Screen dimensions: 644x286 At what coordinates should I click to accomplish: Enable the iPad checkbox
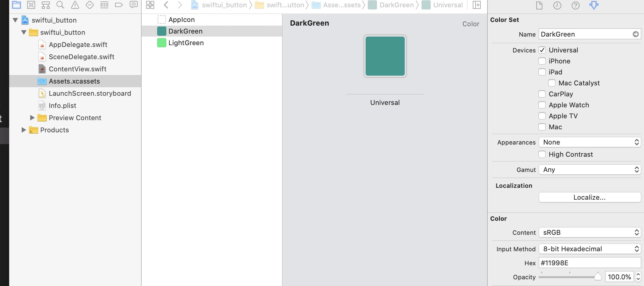tap(542, 72)
